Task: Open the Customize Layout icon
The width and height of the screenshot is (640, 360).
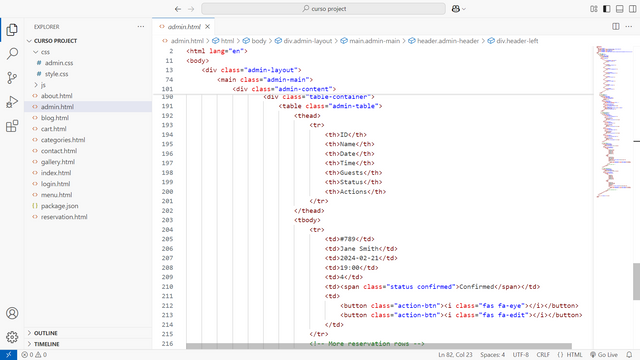Action: 594,9
